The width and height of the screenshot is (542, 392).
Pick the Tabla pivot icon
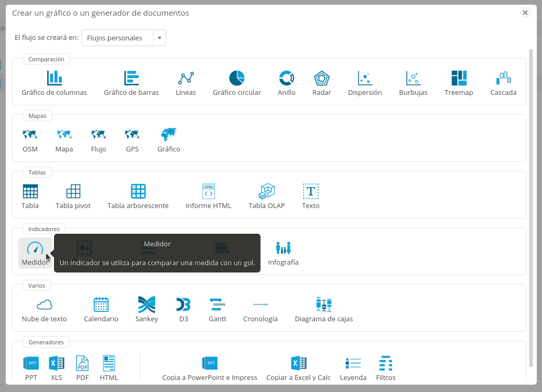(73, 197)
